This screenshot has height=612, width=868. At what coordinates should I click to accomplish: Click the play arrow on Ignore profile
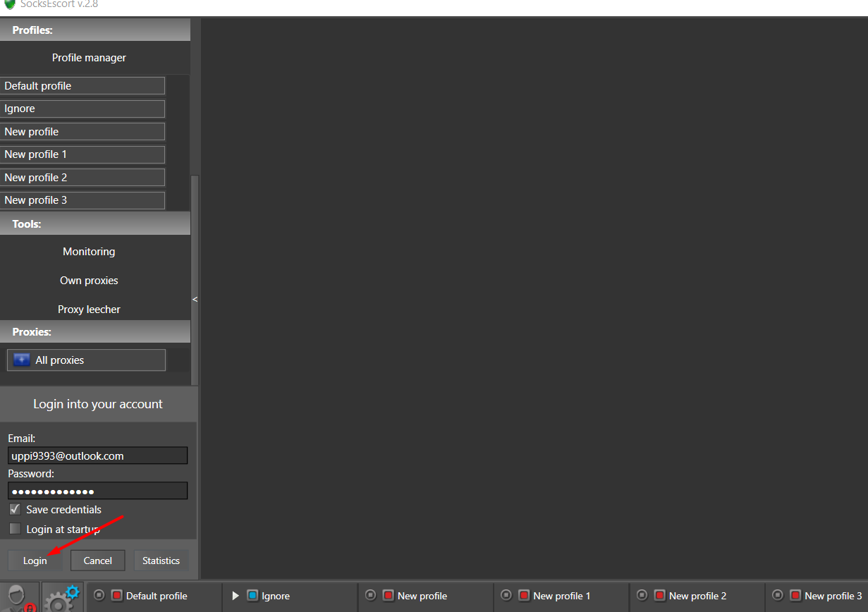click(x=236, y=596)
